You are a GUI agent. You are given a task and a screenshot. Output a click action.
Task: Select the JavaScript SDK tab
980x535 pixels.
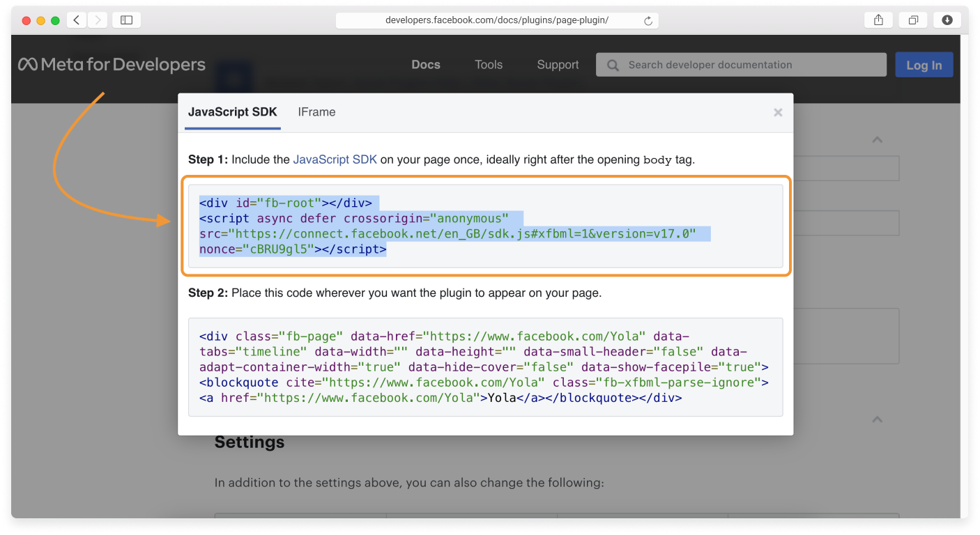point(232,111)
